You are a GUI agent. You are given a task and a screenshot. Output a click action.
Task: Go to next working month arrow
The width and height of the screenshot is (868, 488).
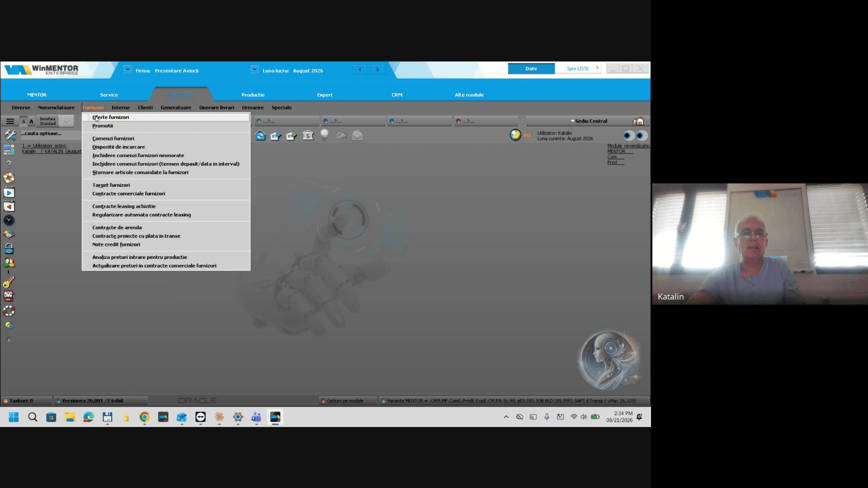click(x=377, y=70)
